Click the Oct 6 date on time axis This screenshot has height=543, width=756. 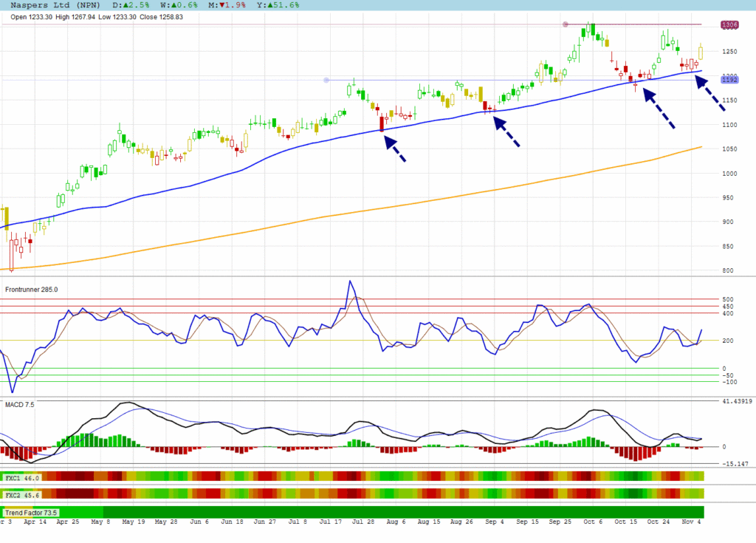tap(592, 521)
